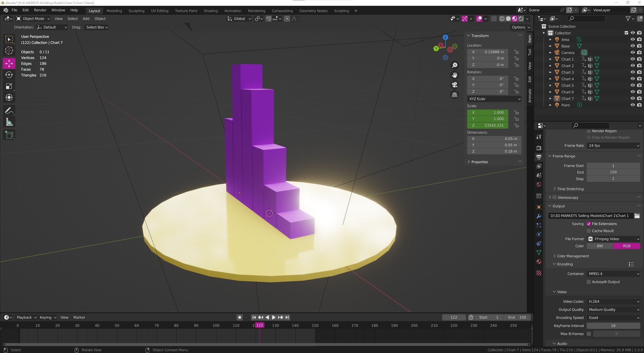Viewport: 644px width, 353px height.
Task: Choose the Rotate tool
Action: coord(9,75)
